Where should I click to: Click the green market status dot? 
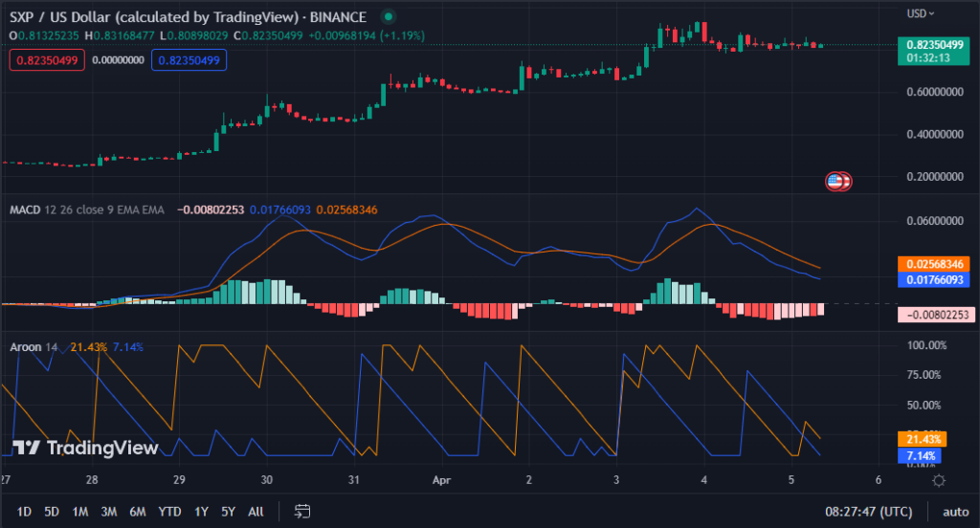[389, 17]
